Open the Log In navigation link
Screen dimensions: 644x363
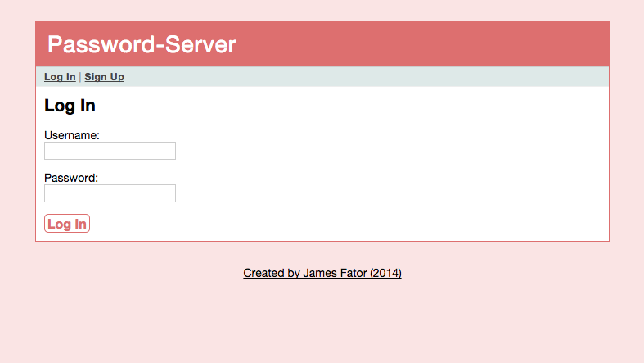[x=60, y=77]
